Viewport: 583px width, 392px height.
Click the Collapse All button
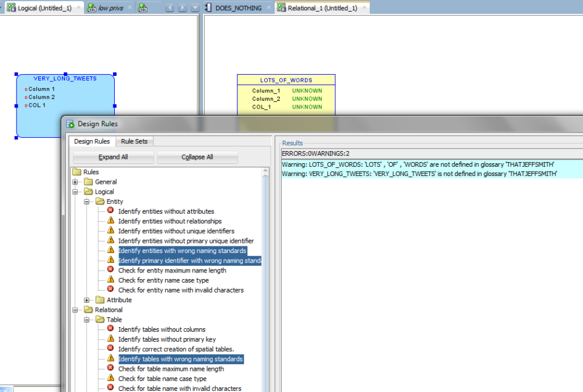197,157
